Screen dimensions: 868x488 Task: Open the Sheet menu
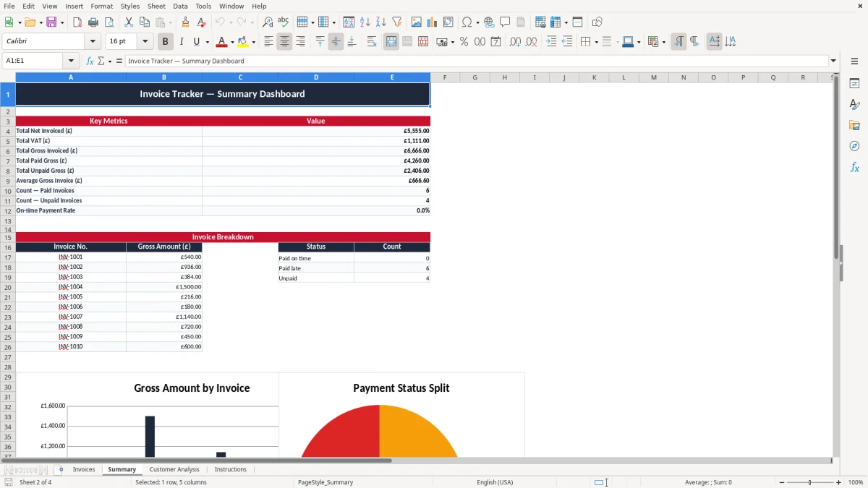coord(156,6)
